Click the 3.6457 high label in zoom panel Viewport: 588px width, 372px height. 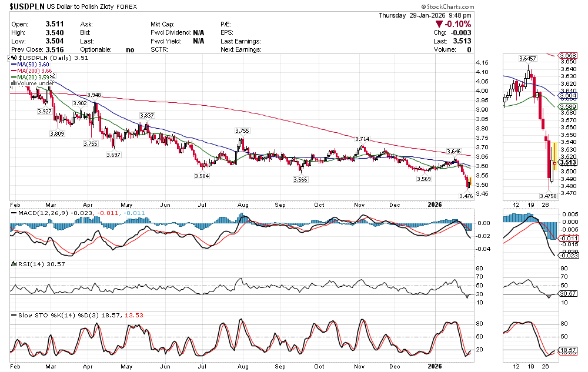click(527, 59)
